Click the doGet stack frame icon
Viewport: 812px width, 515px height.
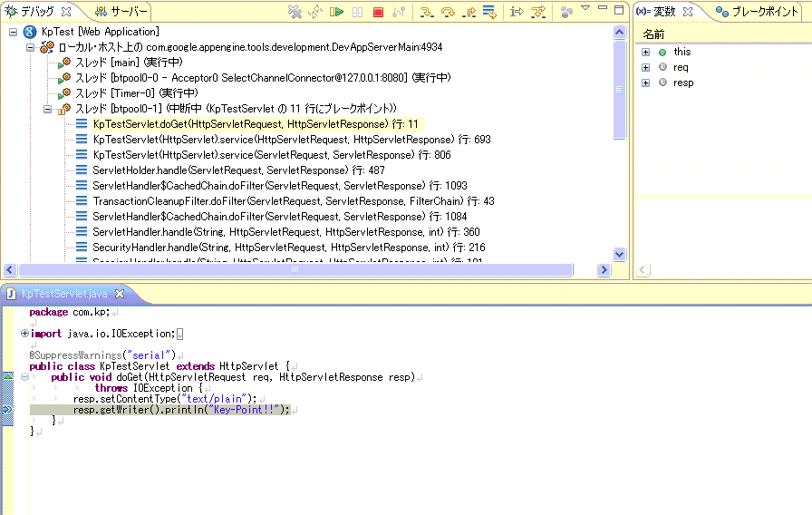82,124
